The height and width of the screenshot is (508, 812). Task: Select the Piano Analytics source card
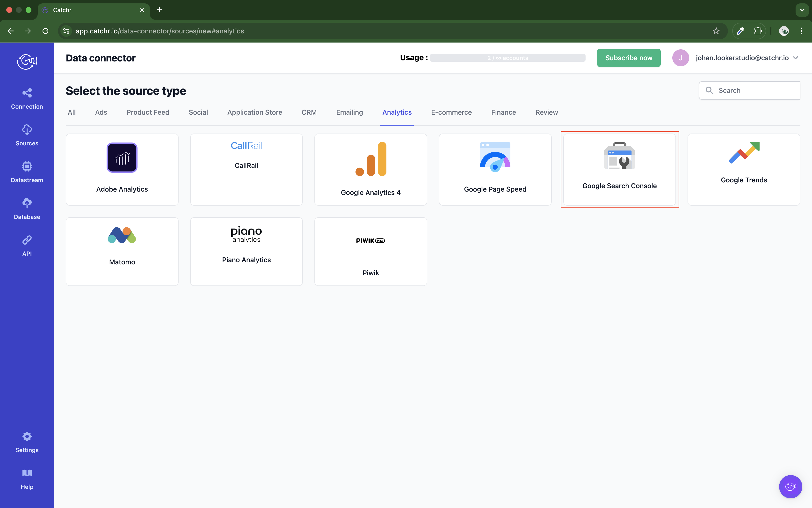tap(246, 252)
